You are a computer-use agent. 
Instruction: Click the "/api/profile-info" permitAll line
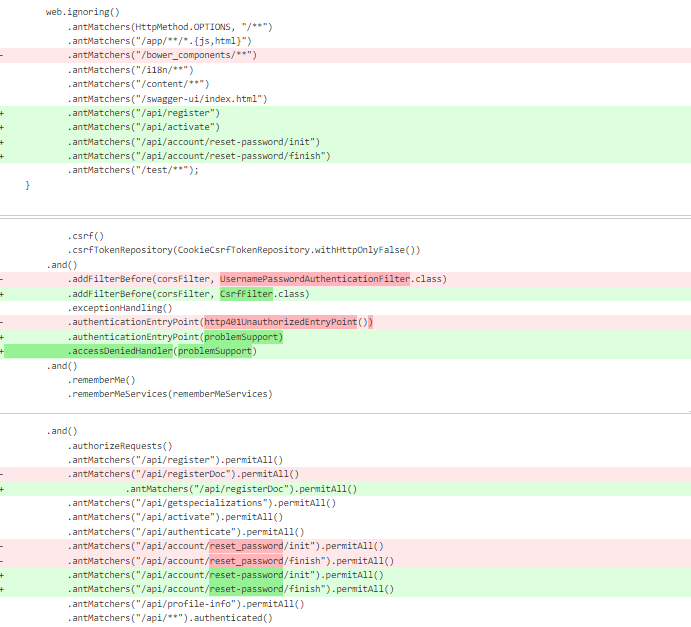tap(186, 604)
